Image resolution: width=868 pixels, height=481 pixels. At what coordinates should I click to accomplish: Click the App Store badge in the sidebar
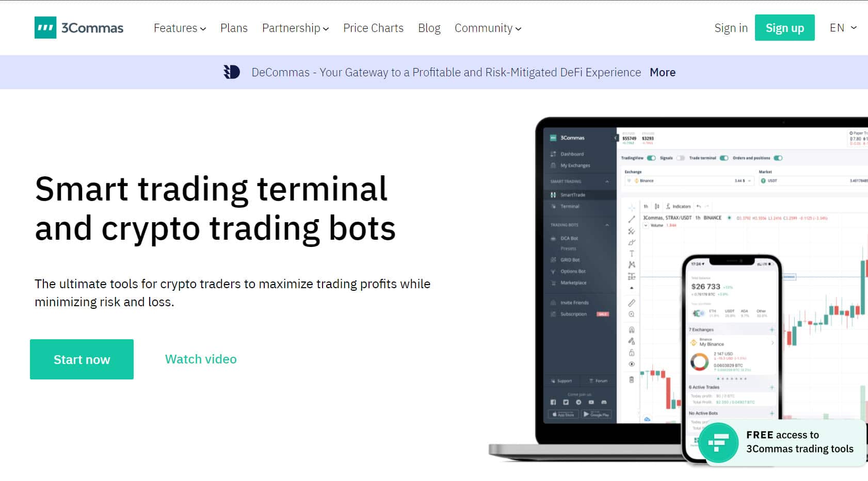(564, 414)
